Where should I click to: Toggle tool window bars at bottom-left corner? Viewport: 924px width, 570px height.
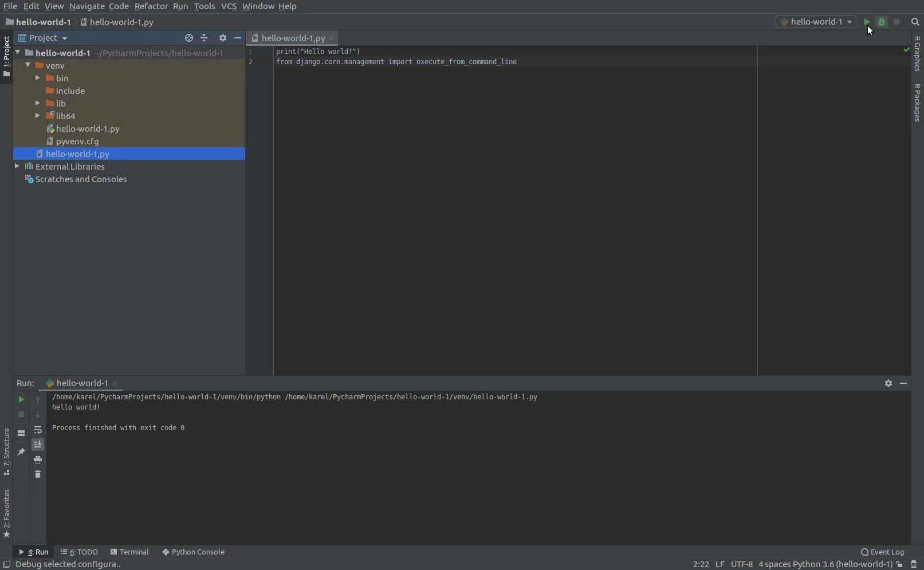[x=7, y=564]
